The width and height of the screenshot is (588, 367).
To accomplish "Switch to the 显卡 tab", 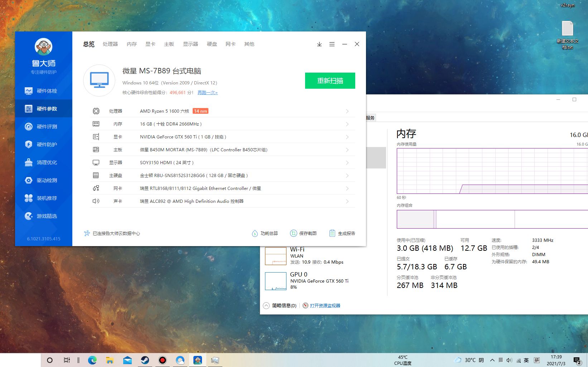I will (x=150, y=44).
